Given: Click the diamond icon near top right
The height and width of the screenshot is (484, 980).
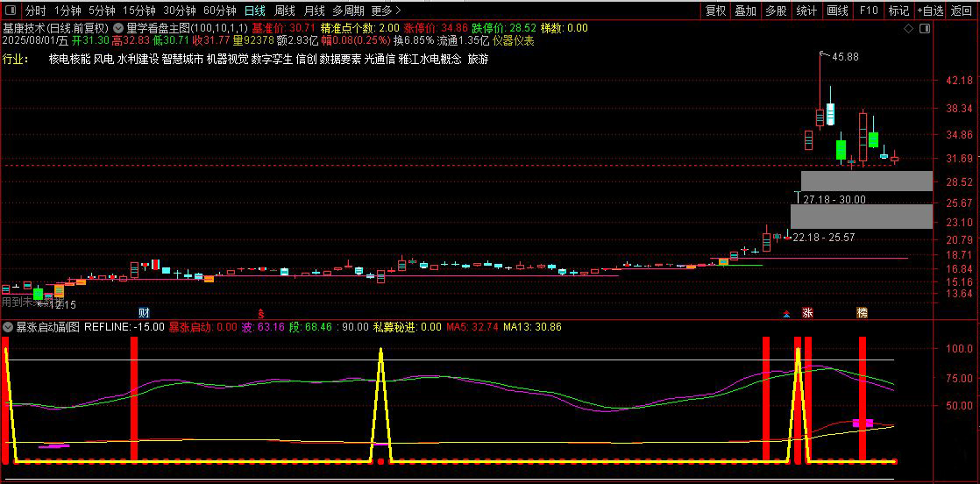Looking at the screenshot, I should 908,29.
